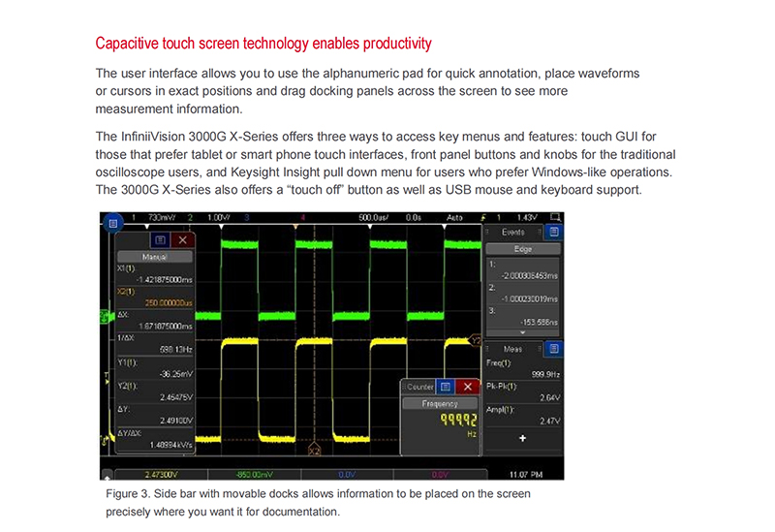Click the timebase 500.0us/ value
Viewport: 775px width, 532px height.
point(374,217)
